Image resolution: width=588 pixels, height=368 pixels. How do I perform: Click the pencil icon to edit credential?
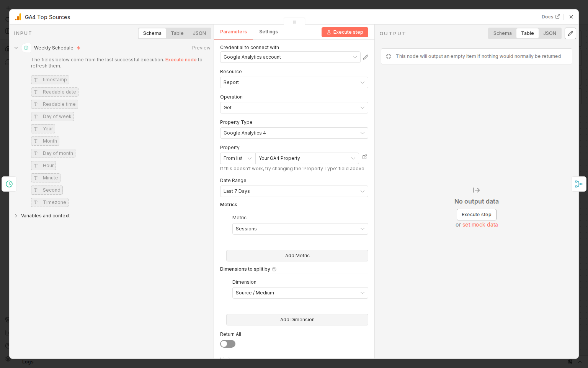366,57
